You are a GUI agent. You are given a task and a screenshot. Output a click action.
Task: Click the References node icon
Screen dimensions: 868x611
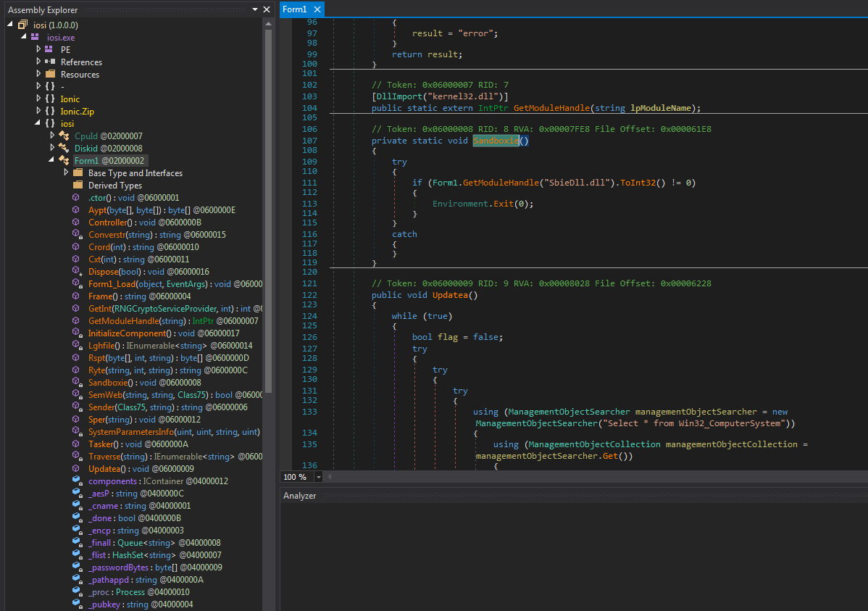(x=49, y=62)
